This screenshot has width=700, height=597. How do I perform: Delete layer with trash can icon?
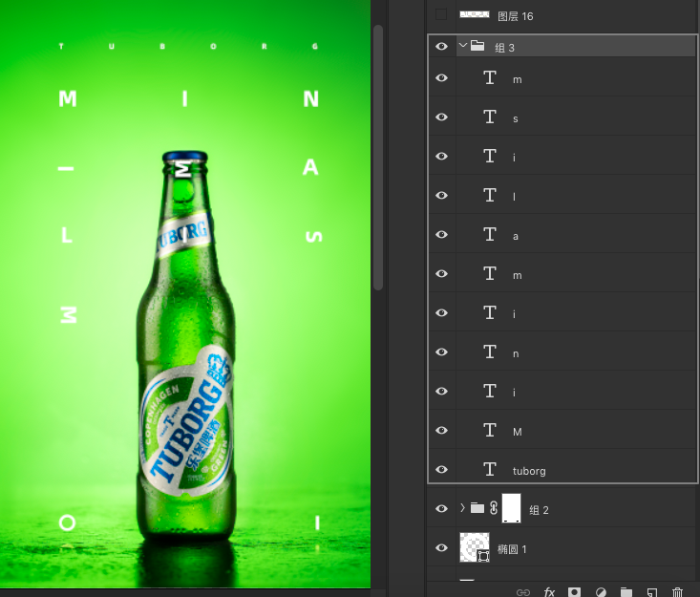[x=678, y=592]
